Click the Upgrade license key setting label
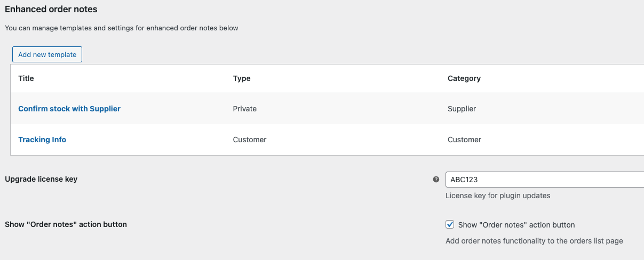This screenshot has height=260, width=644. [x=41, y=179]
